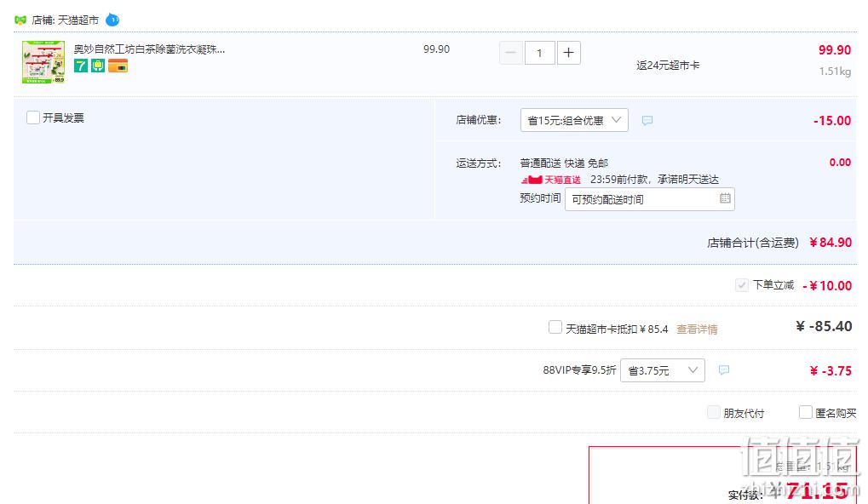Open product title 奥妙自然工坊白茶除菌洗衣凝珠
This screenshot has height=504, width=868.
[x=149, y=49]
